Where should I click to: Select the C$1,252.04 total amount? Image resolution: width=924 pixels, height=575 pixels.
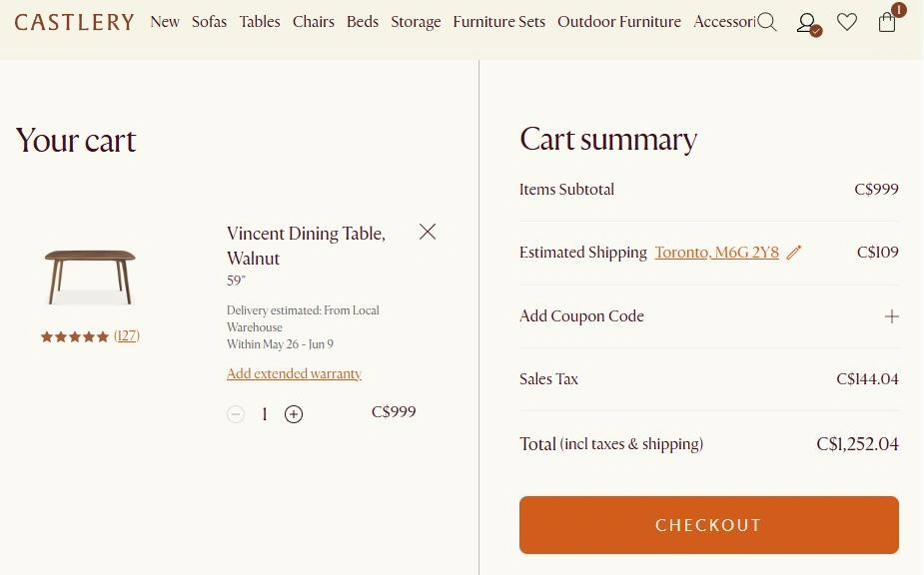857,443
